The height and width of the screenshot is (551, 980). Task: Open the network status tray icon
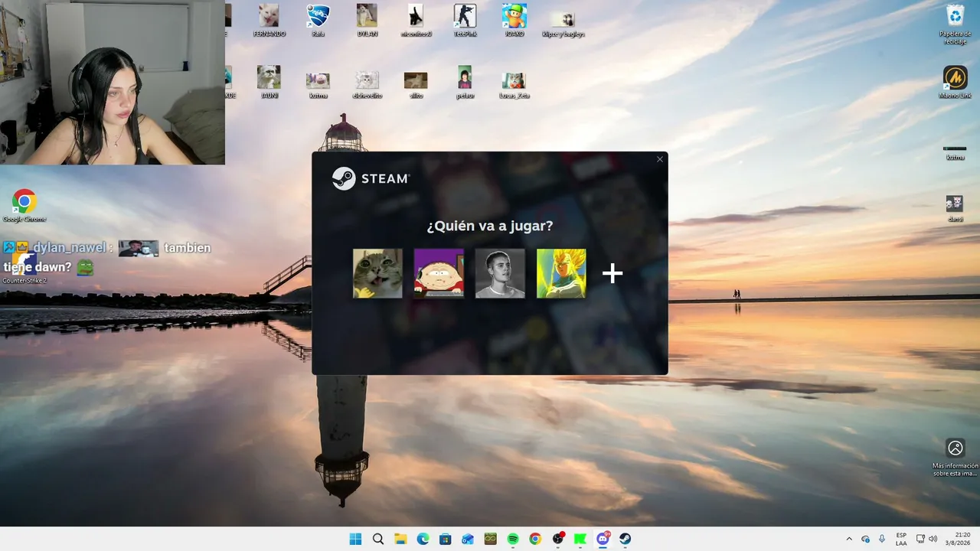pyautogui.click(x=920, y=539)
